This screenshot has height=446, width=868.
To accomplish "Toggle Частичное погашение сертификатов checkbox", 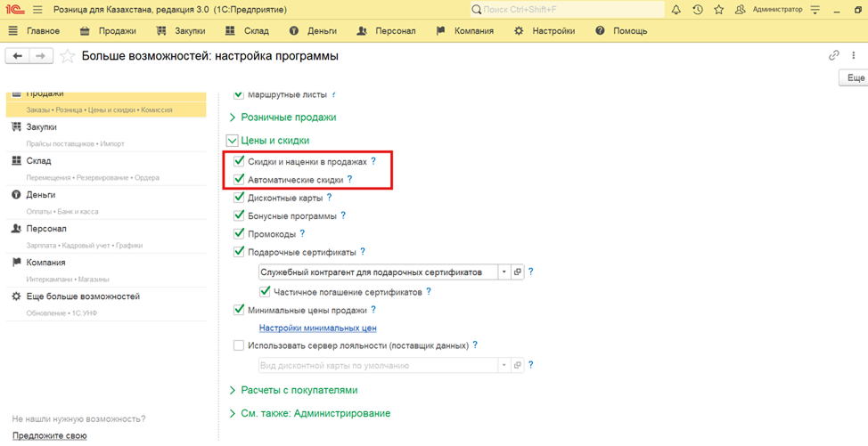I will pyautogui.click(x=265, y=291).
